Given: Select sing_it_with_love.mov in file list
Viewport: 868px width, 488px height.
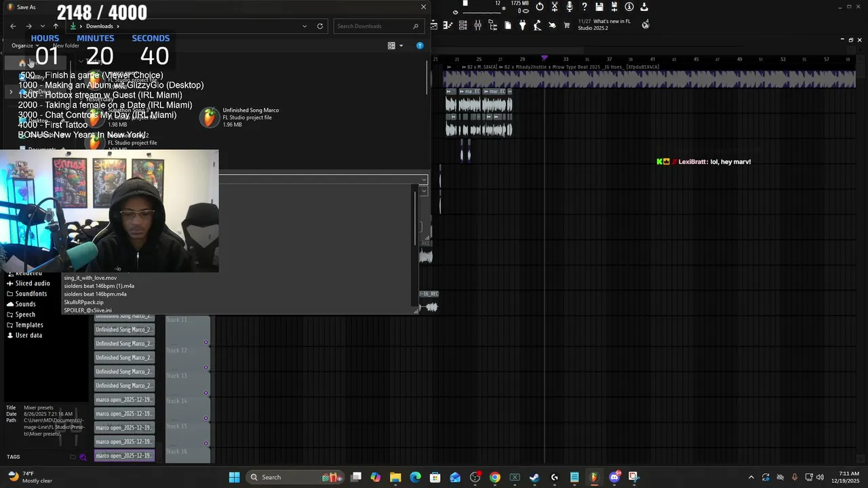Looking at the screenshot, I should click(90, 278).
